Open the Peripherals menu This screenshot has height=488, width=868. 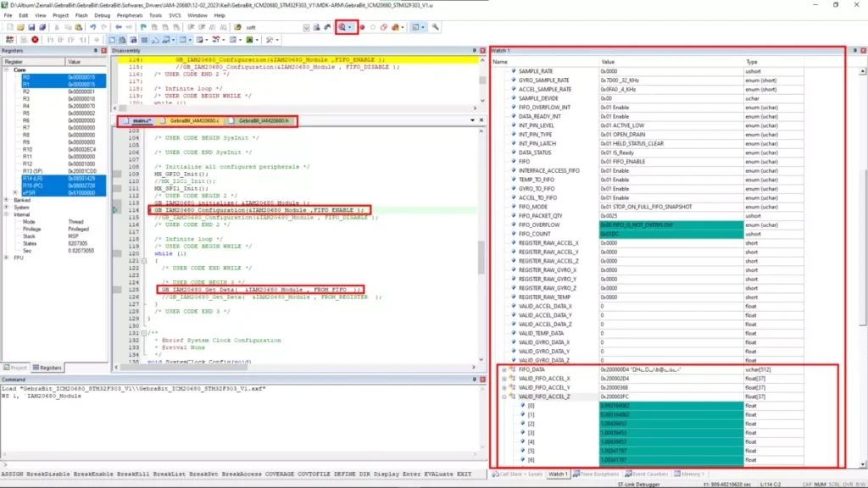131,15
